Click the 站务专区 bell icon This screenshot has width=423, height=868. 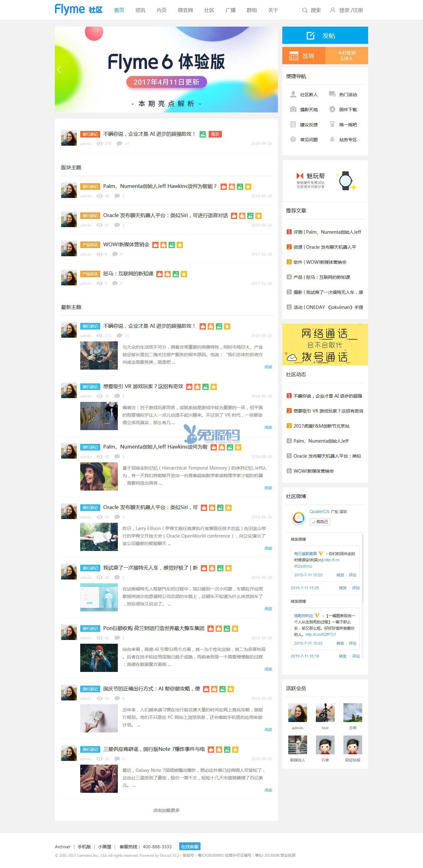(x=332, y=139)
